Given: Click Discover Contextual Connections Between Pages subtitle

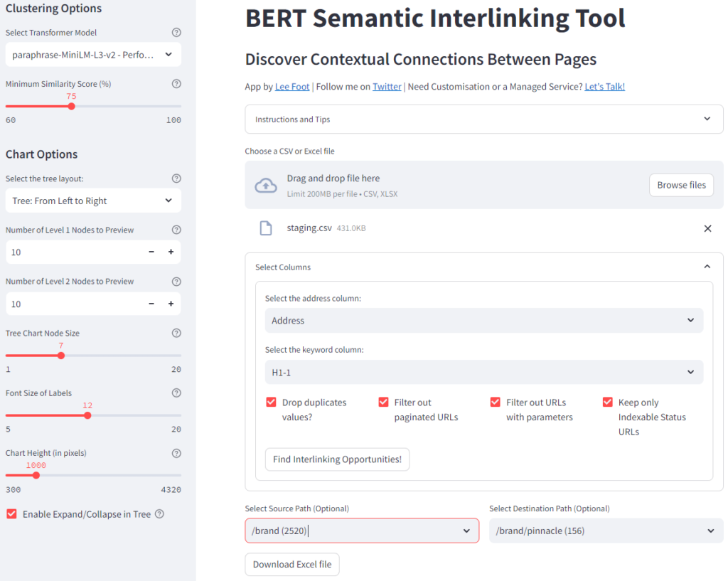Looking at the screenshot, I should [421, 60].
